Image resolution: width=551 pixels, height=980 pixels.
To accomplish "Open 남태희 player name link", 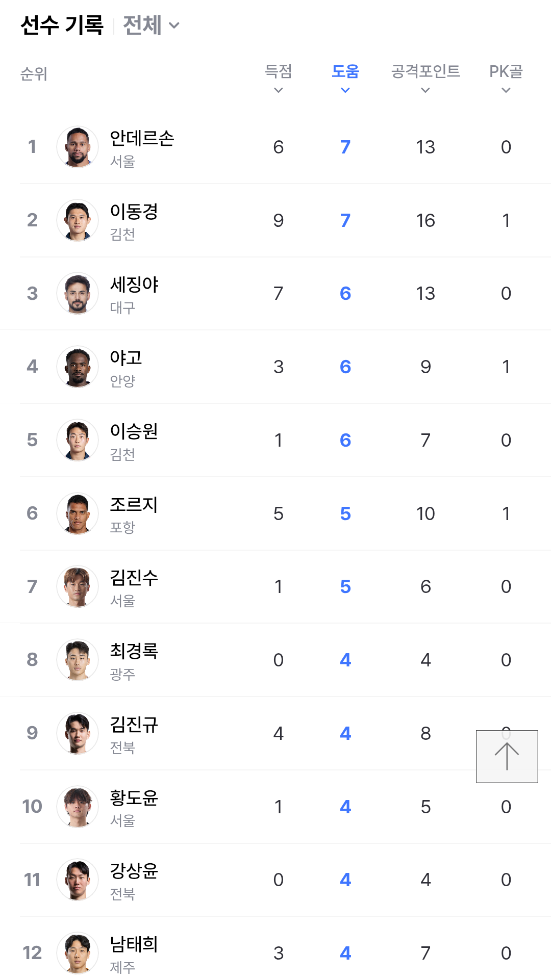I will (x=134, y=944).
